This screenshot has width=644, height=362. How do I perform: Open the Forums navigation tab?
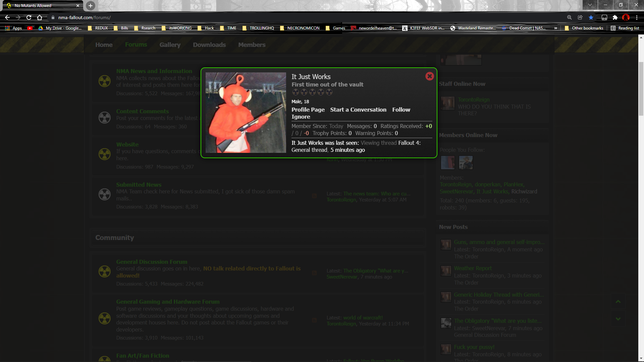pyautogui.click(x=136, y=45)
